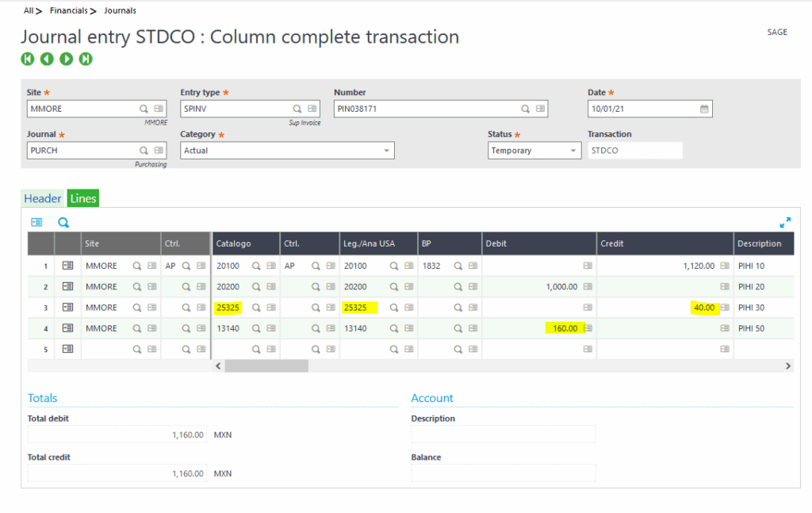Expand the Lines grid to full screen
Viewport: 812px width, 513px height.
tap(785, 223)
